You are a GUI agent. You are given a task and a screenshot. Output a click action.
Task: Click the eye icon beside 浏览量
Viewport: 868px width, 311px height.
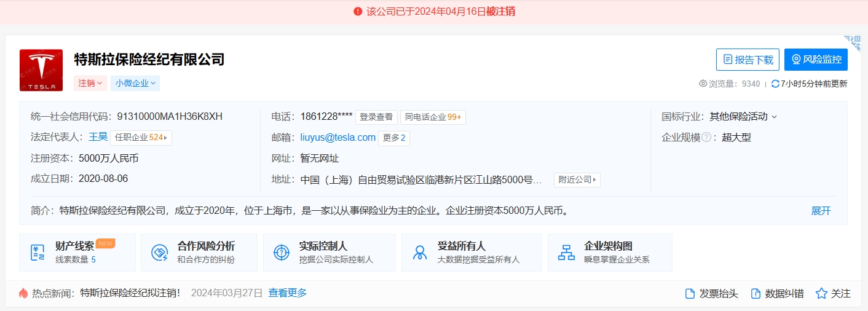point(703,84)
